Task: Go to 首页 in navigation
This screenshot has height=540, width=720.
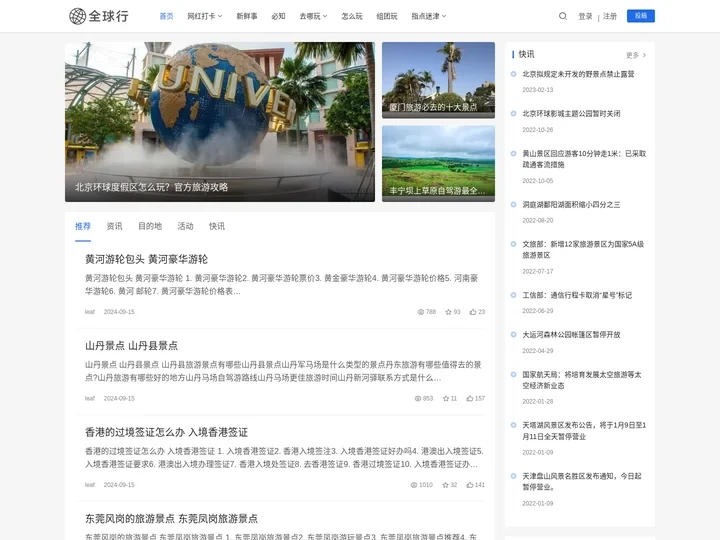Action: [166, 16]
